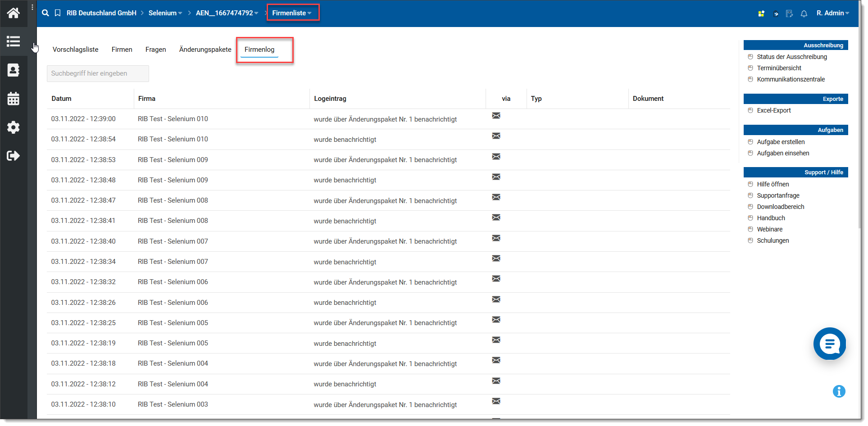Switch to the Fragen tab
This screenshot has height=426, width=868.
tap(156, 50)
